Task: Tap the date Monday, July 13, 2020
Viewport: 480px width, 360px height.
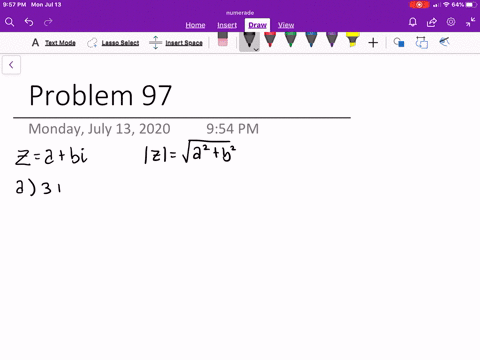Action: [x=99, y=129]
